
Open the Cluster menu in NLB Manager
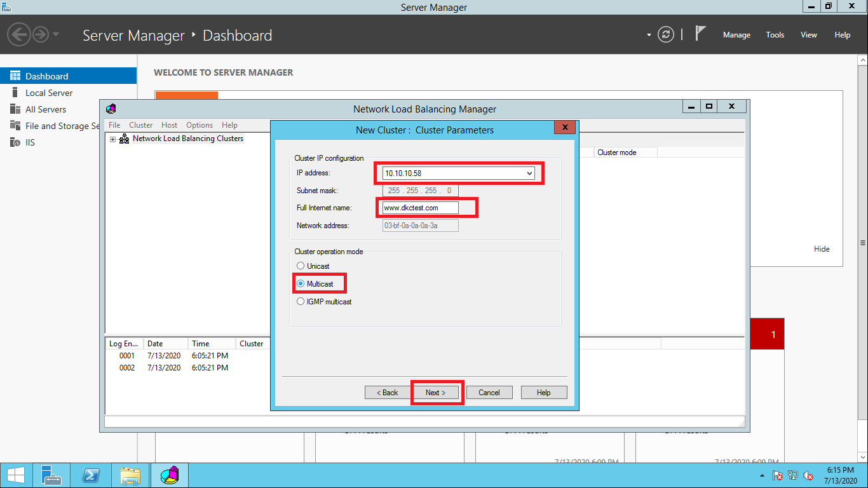coord(141,125)
